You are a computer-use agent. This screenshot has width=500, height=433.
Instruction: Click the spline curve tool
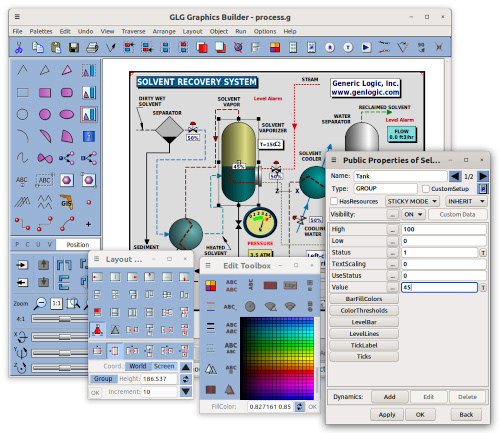(x=22, y=158)
